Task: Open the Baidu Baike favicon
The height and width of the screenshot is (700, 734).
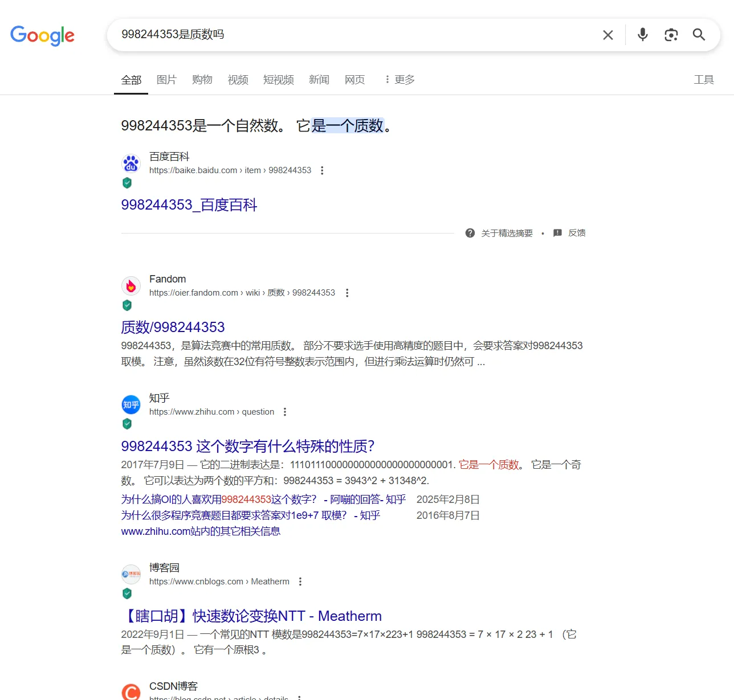Action: (x=131, y=163)
